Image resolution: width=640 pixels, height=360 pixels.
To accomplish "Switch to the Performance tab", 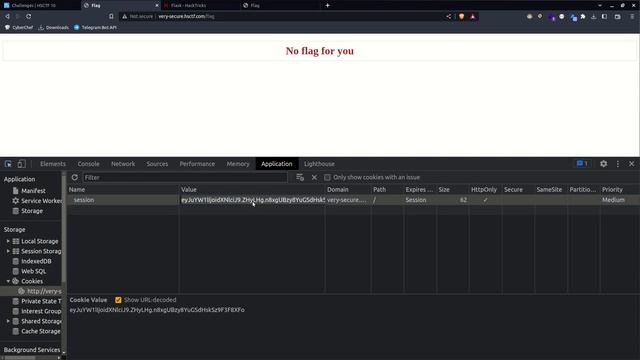I will tap(197, 164).
